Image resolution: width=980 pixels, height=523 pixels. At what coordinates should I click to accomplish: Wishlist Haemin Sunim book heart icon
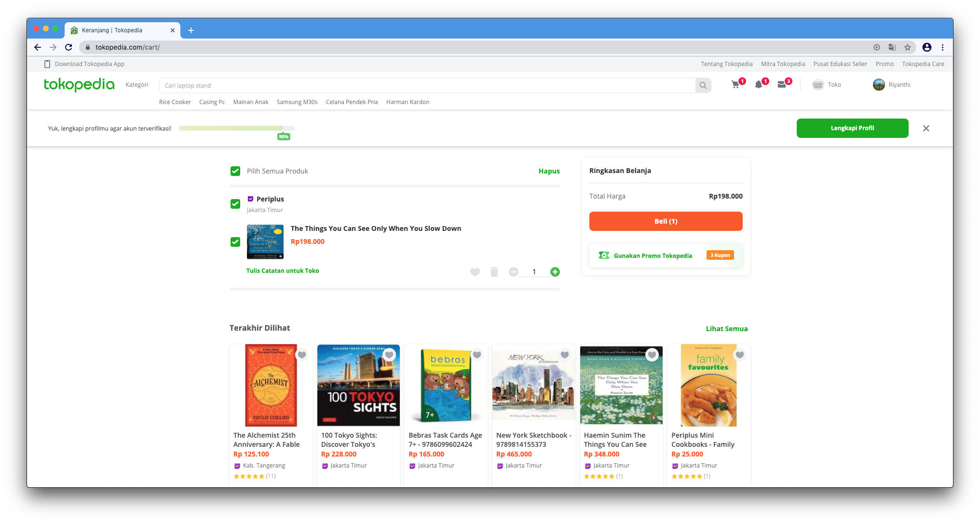tap(652, 355)
